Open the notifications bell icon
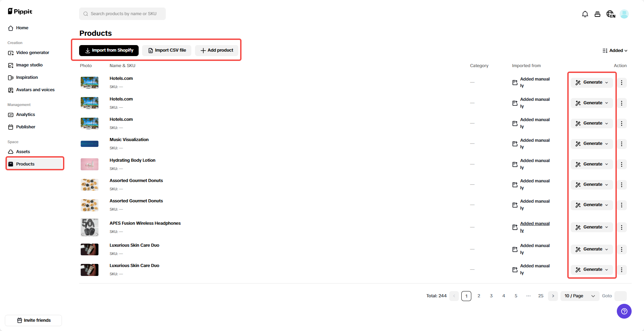Viewport: 644px width, 331px height. 585,14
